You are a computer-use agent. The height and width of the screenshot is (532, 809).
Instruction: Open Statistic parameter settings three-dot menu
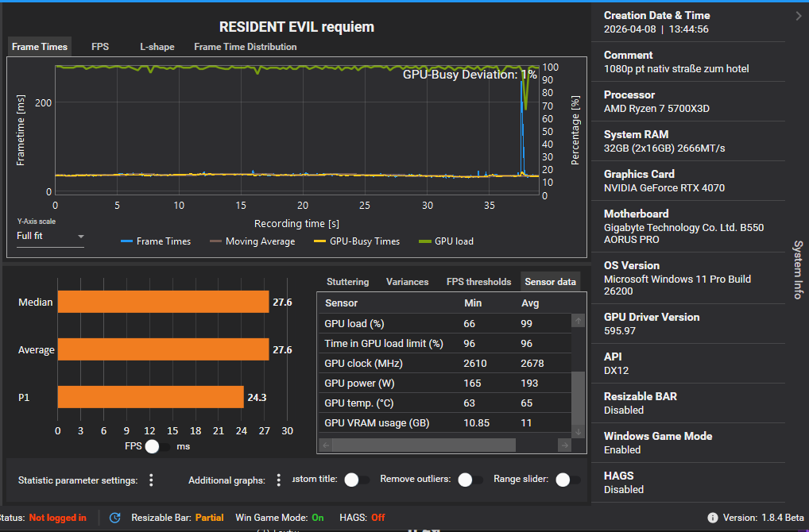point(151,480)
